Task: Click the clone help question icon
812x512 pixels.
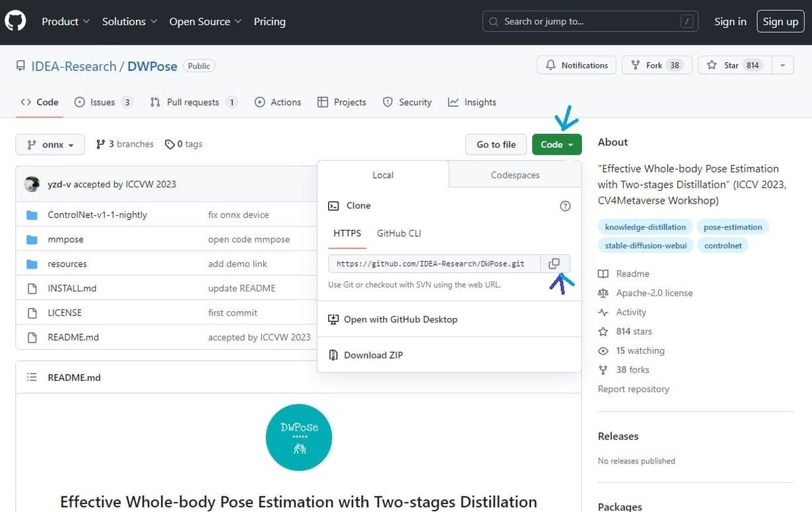Action: coord(566,206)
